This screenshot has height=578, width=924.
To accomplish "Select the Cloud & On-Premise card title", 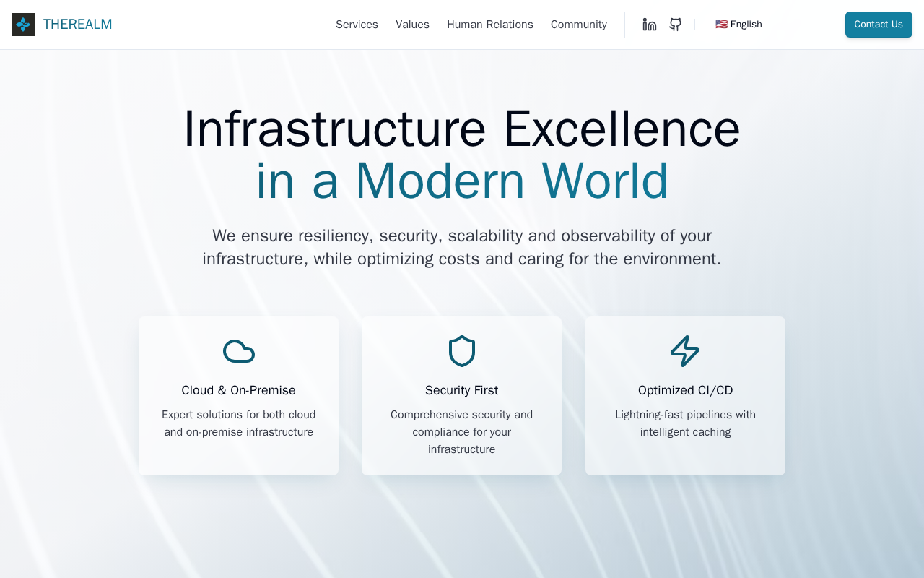I will [x=239, y=390].
